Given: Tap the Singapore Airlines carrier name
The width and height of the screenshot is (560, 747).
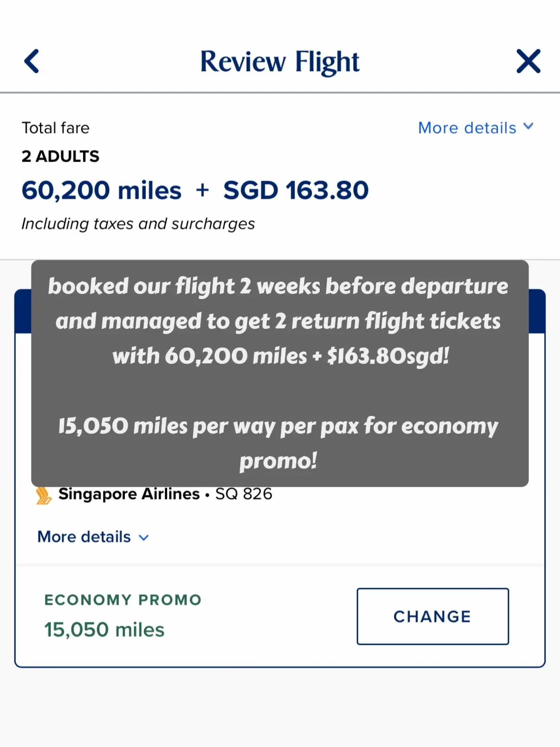Looking at the screenshot, I should tap(129, 494).
